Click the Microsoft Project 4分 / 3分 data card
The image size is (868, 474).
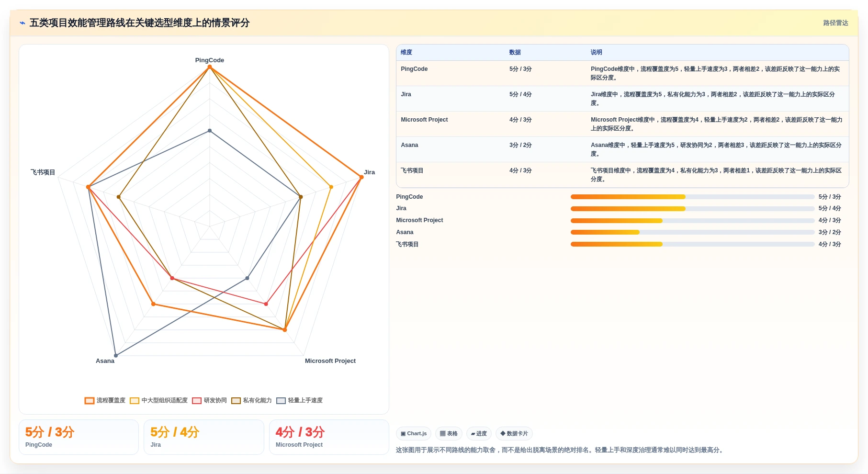[329, 437]
